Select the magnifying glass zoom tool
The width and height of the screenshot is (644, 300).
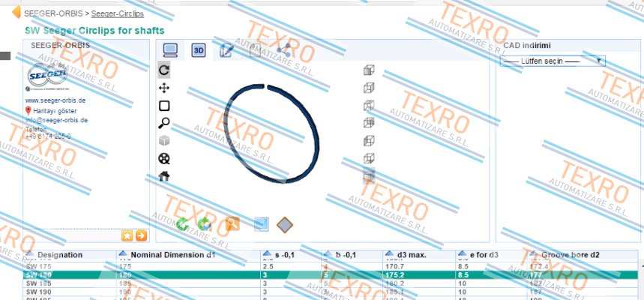point(164,123)
